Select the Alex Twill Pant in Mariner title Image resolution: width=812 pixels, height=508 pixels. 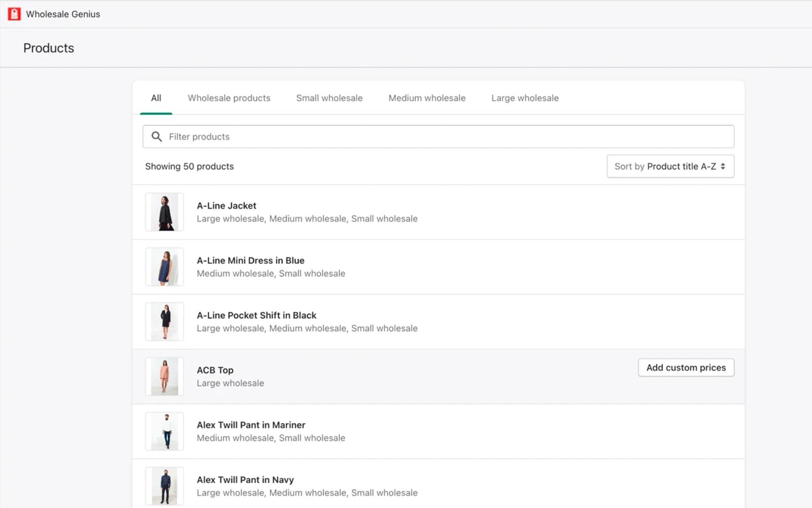tap(251, 425)
